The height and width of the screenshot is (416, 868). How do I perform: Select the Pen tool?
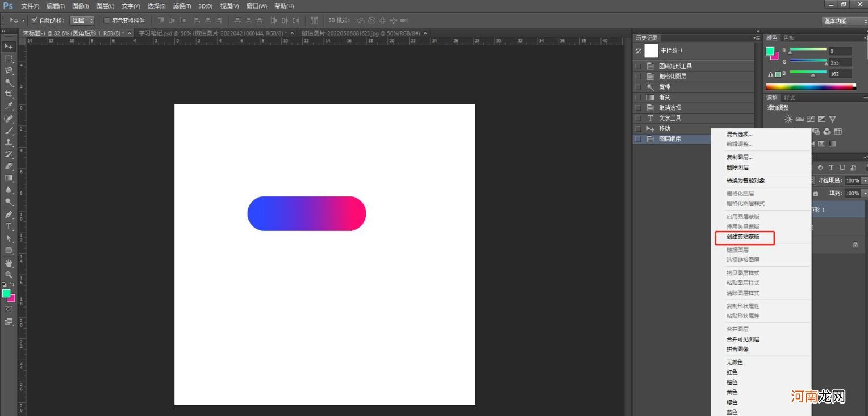(x=9, y=215)
